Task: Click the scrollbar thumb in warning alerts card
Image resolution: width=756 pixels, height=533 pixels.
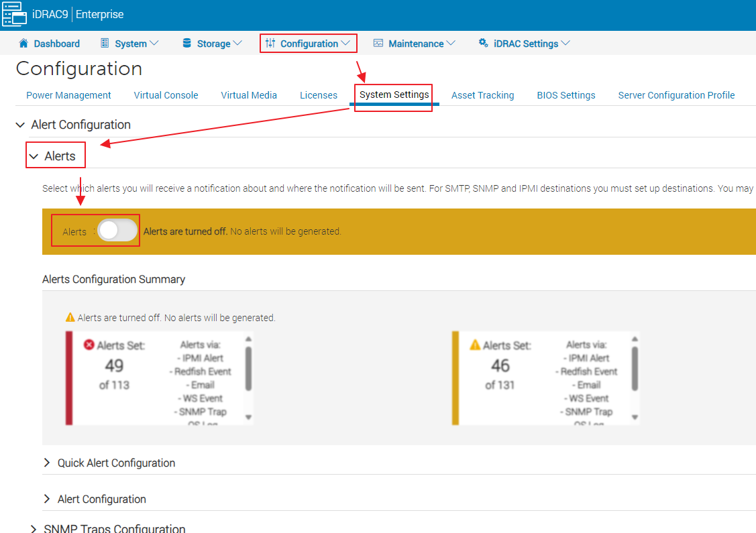Action: coord(635,369)
